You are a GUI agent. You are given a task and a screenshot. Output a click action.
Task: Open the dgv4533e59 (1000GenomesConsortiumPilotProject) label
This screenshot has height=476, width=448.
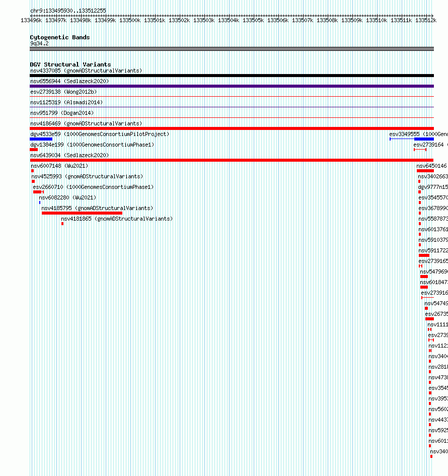click(100, 134)
